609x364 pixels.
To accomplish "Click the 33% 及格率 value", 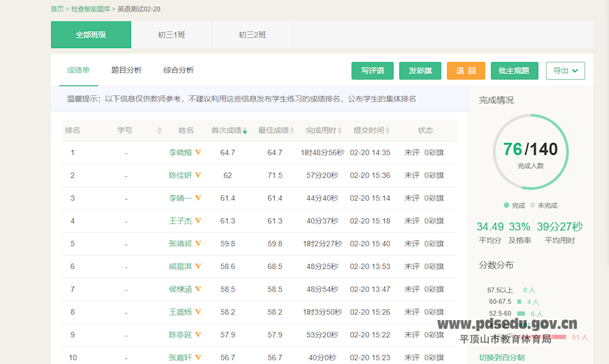I will pos(519,226).
